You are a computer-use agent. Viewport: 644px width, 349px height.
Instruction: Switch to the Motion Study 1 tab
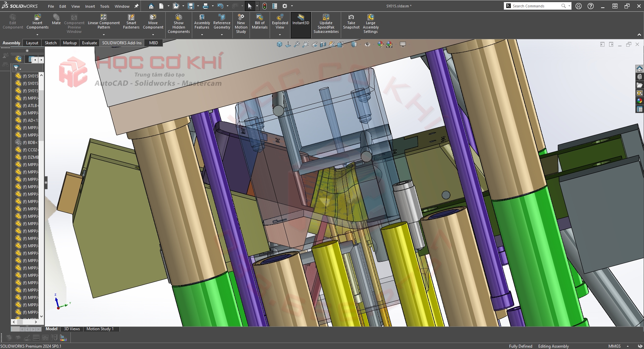click(x=100, y=329)
